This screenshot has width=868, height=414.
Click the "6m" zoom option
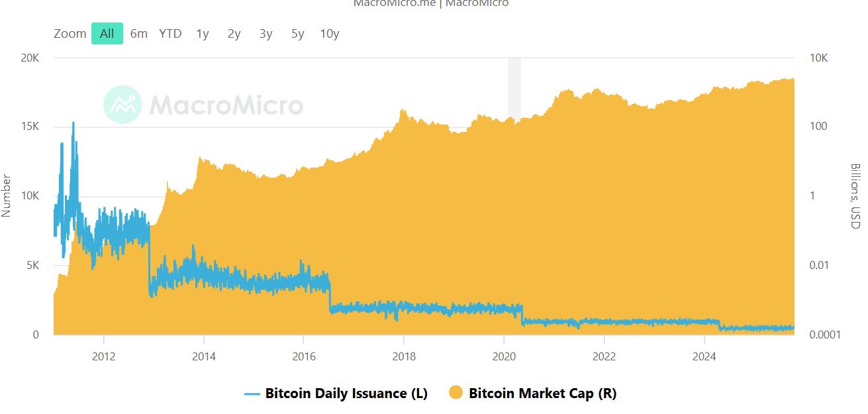(139, 33)
